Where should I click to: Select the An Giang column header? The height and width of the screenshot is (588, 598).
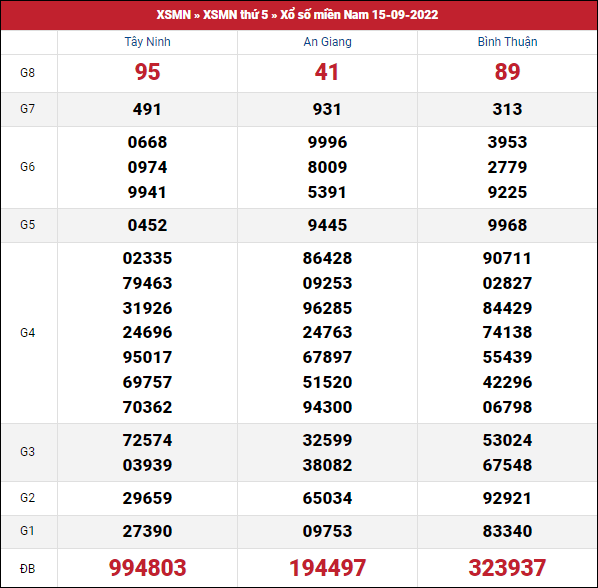click(x=328, y=42)
